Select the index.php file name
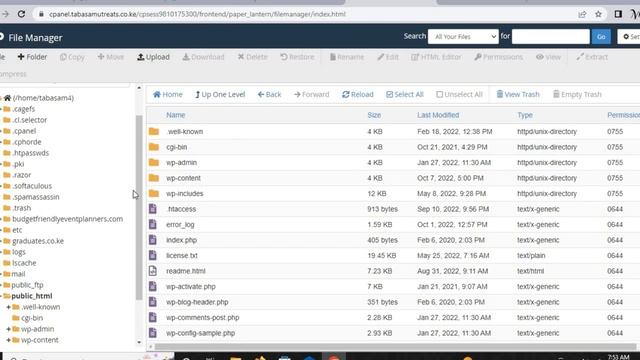Viewport: 640px width, 360px height. pyautogui.click(x=181, y=240)
